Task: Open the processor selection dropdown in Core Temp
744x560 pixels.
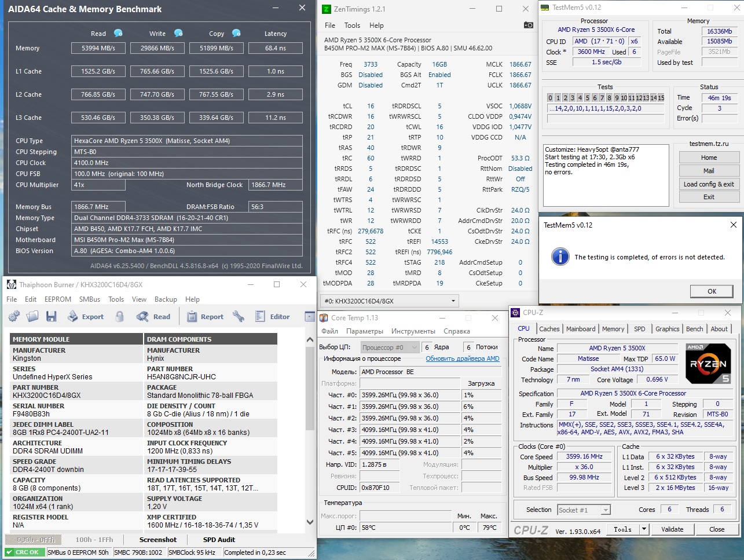Action: click(389, 347)
